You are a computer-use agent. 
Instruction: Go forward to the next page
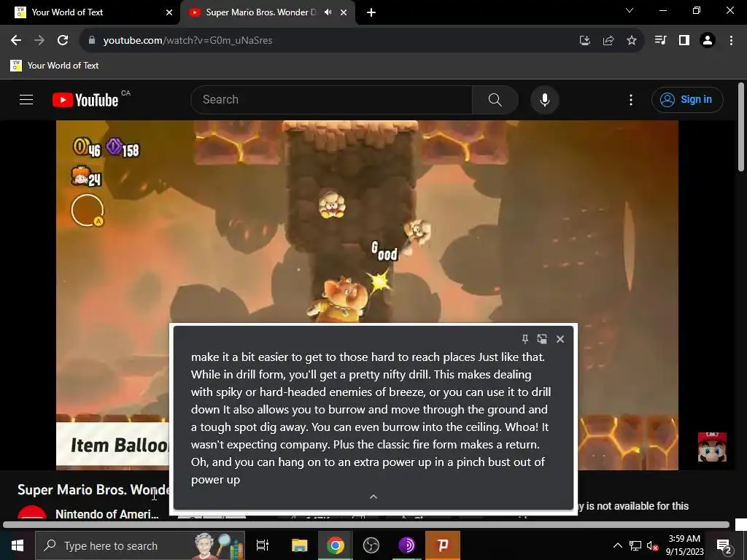[39, 41]
